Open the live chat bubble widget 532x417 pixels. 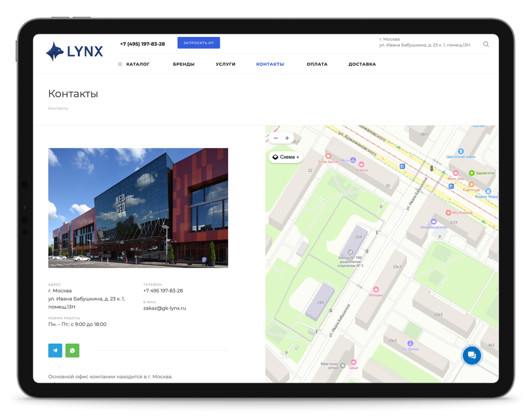coord(472,355)
